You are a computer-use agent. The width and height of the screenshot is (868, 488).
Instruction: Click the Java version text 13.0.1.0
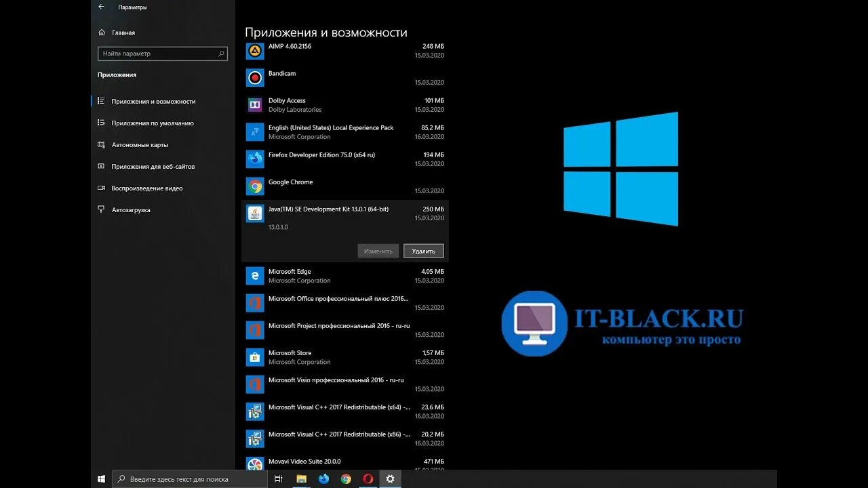[278, 227]
